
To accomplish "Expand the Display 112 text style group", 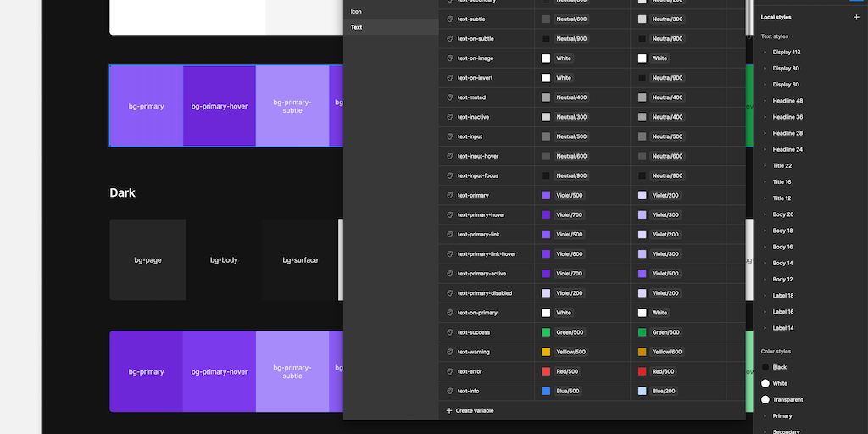I will pyautogui.click(x=765, y=52).
